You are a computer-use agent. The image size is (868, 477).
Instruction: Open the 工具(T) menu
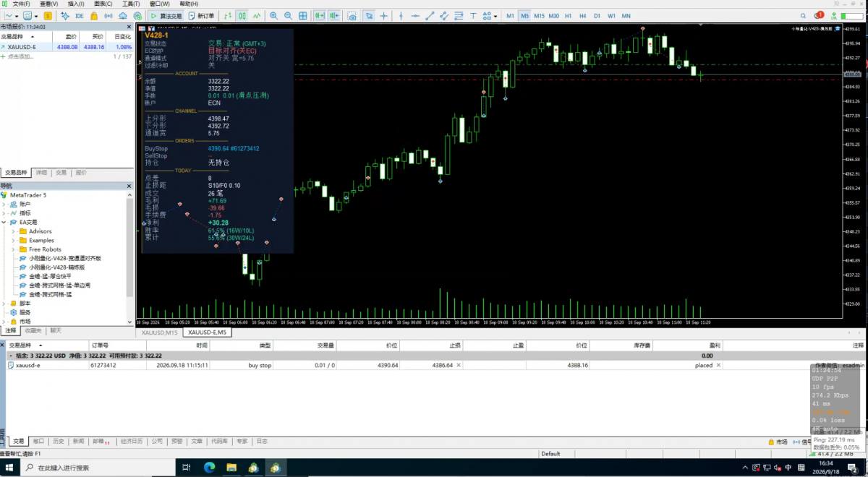(x=130, y=4)
